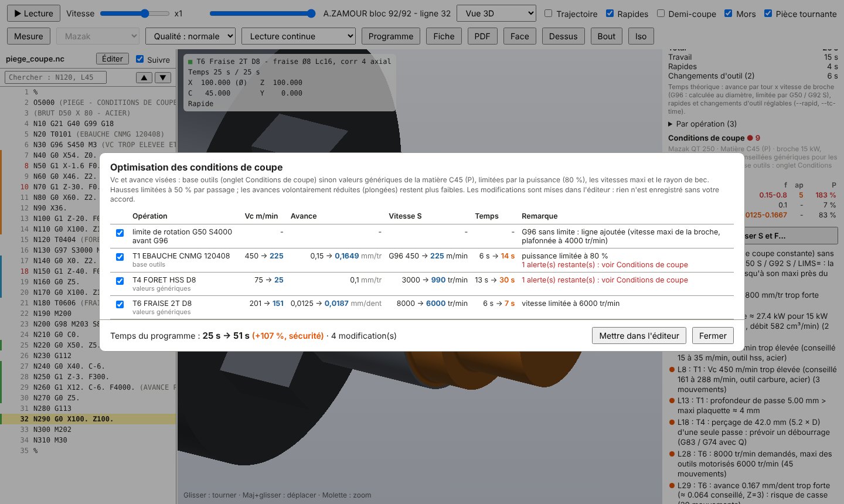Enable the Demi-coupe checkbox
Image resolution: width=844 pixels, height=504 pixels.
point(661,13)
